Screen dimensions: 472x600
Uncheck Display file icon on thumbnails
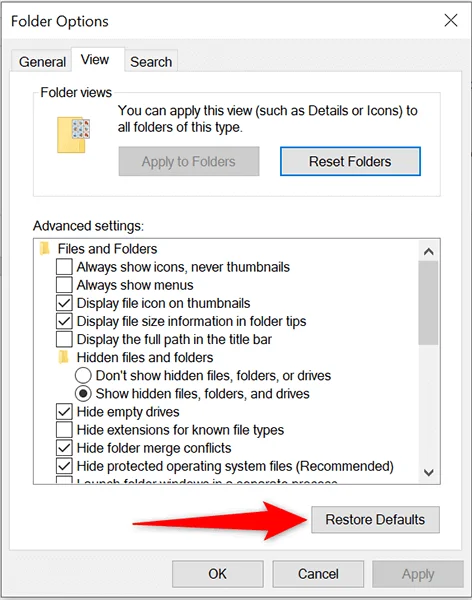[64, 303]
